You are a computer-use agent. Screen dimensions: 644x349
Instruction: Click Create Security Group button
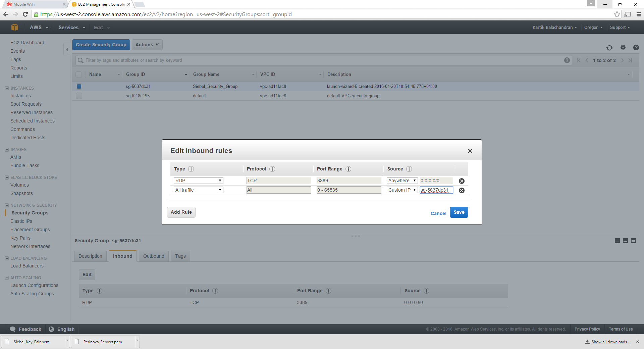(101, 45)
